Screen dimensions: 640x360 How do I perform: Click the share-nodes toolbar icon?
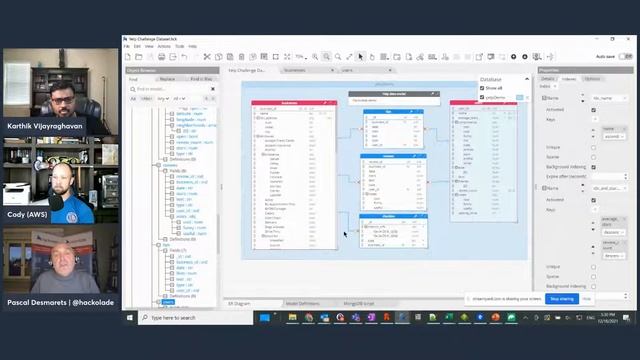point(420,57)
